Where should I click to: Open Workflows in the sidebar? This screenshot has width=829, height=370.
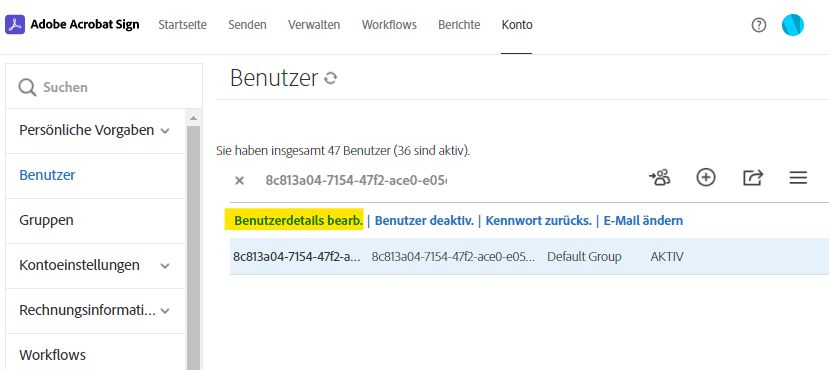click(52, 355)
